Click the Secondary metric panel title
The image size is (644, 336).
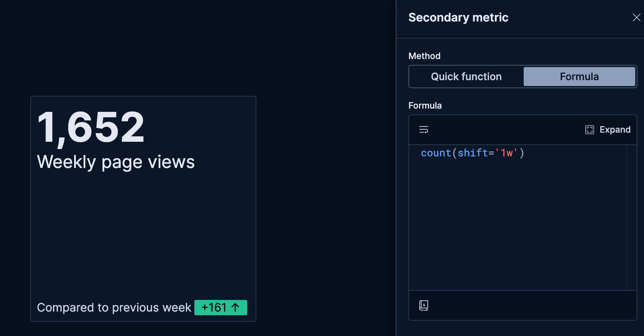(x=458, y=17)
